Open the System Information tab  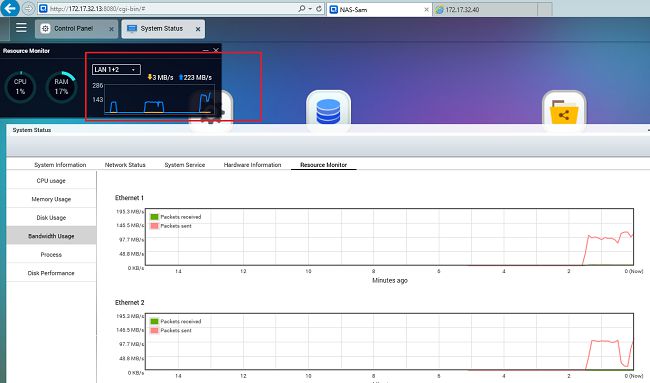tap(60, 165)
